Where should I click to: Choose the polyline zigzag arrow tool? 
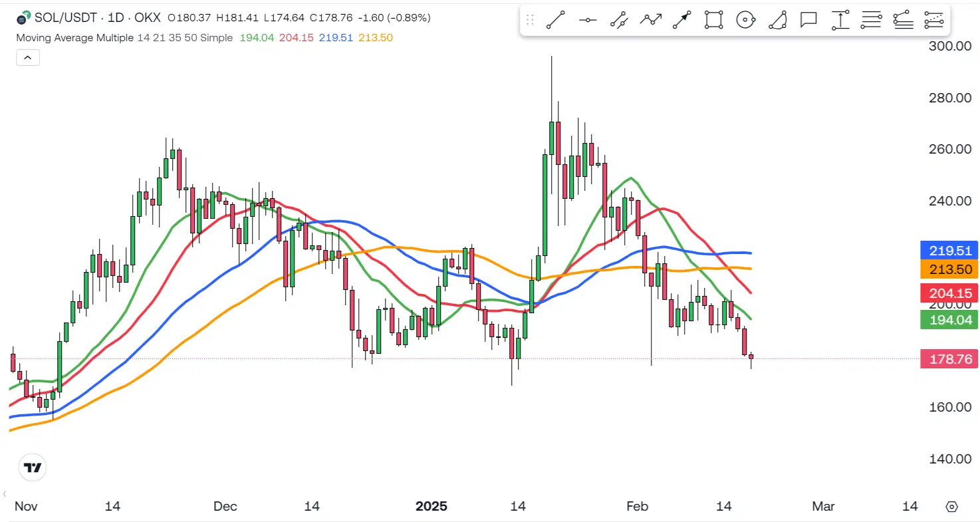(651, 20)
